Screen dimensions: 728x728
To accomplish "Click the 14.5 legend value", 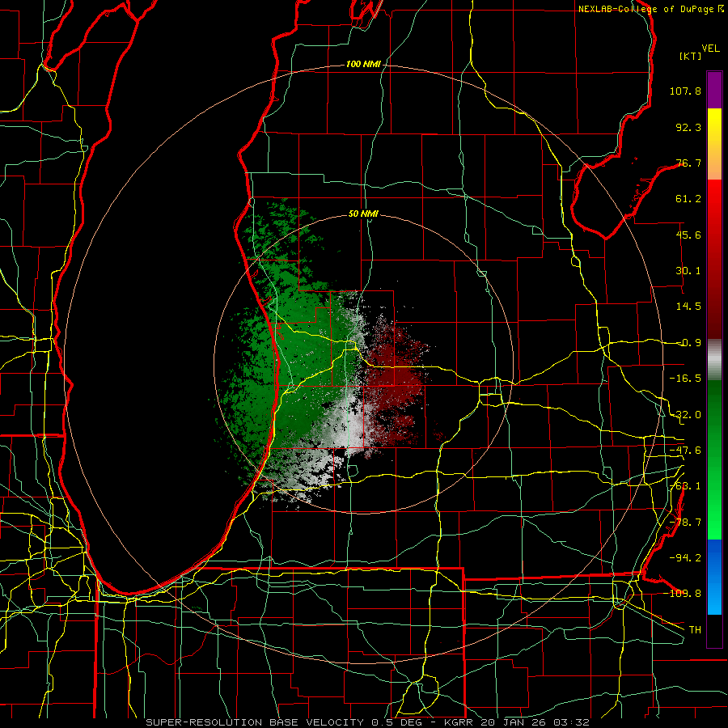I will [x=688, y=307].
